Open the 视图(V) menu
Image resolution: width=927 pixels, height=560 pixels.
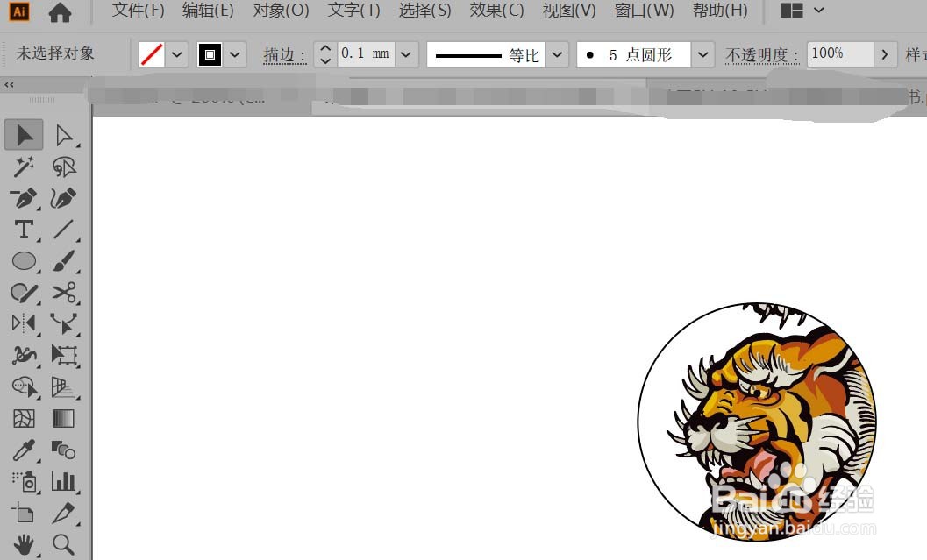pos(569,11)
